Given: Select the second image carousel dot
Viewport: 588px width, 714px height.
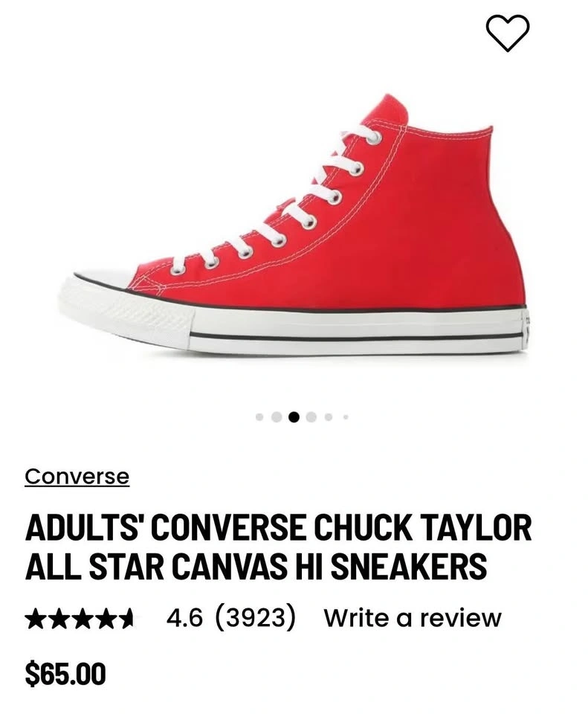Looking at the screenshot, I should click(277, 416).
